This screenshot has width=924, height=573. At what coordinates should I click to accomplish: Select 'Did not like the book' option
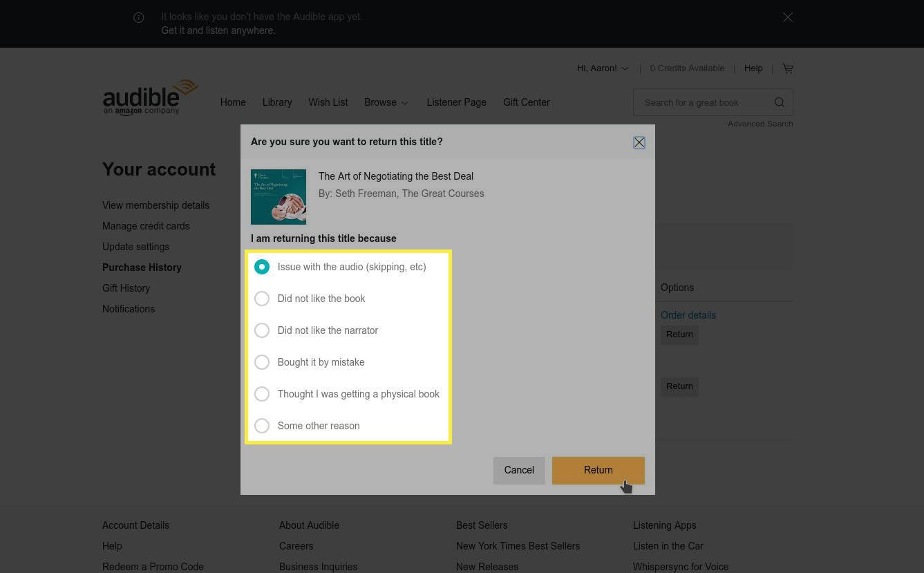[x=262, y=299]
